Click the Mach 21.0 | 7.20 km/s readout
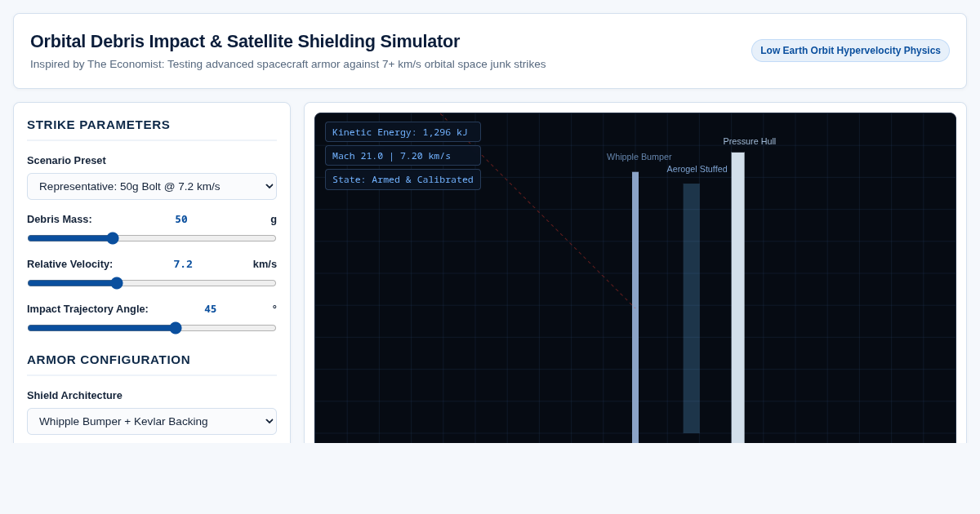 pos(403,156)
